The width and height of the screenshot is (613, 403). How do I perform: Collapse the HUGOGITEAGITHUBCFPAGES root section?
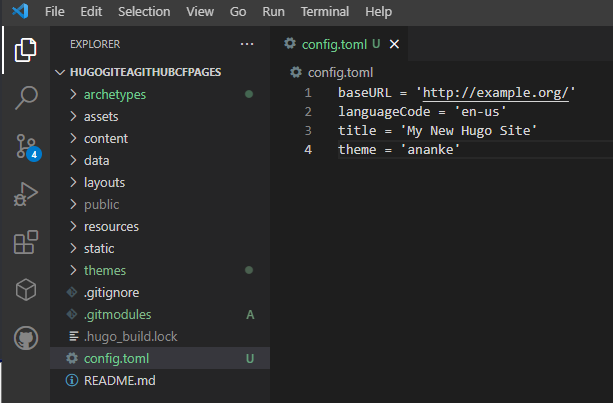[x=145, y=72]
